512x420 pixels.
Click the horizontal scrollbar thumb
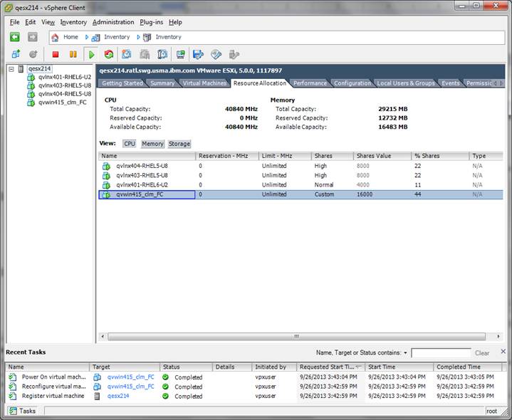tap(296, 337)
